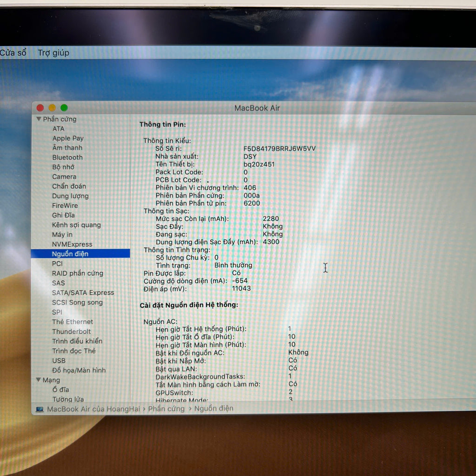Click the MacBook Air computer icon in path bar
The height and width of the screenshot is (476, 476).
(40, 409)
